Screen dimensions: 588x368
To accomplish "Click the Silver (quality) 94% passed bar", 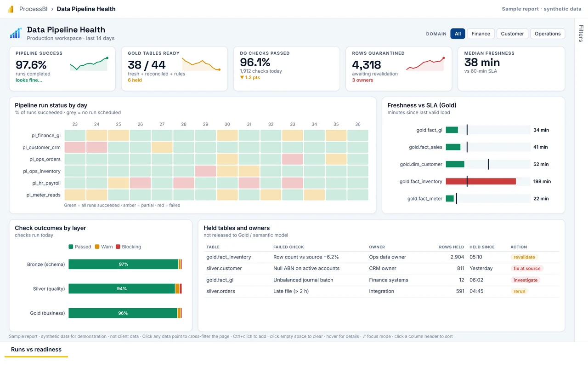I will (122, 289).
